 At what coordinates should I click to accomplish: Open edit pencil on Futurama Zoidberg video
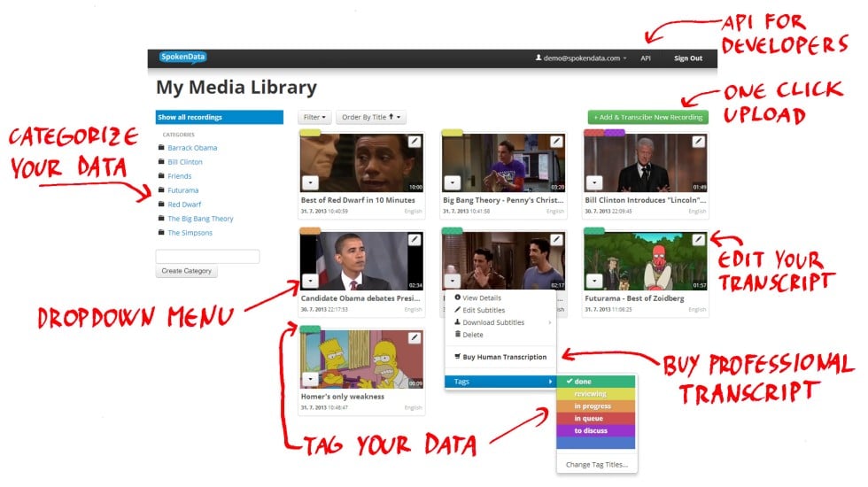pyautogui.click(x=699, y=240)
